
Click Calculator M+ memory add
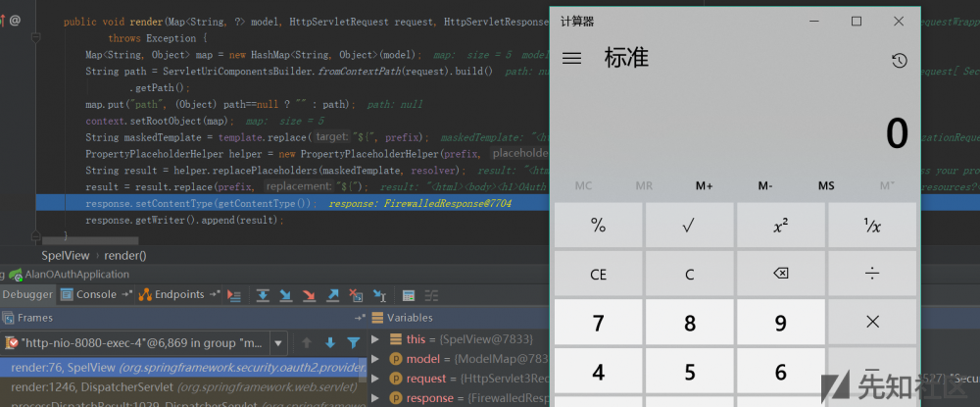click(705, 186)
